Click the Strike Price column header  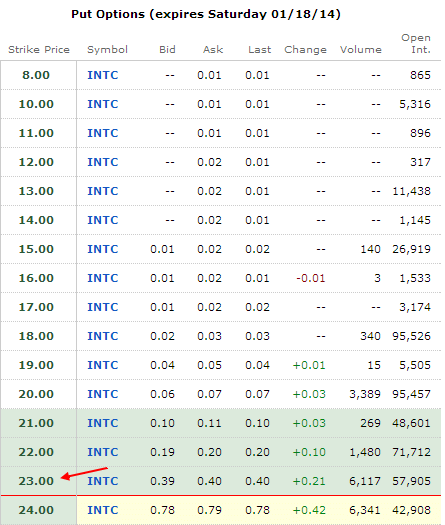tap(39, 50)
